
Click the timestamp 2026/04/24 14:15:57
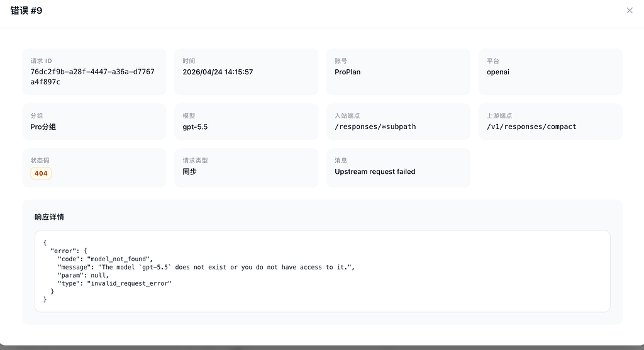pos(218,72)
